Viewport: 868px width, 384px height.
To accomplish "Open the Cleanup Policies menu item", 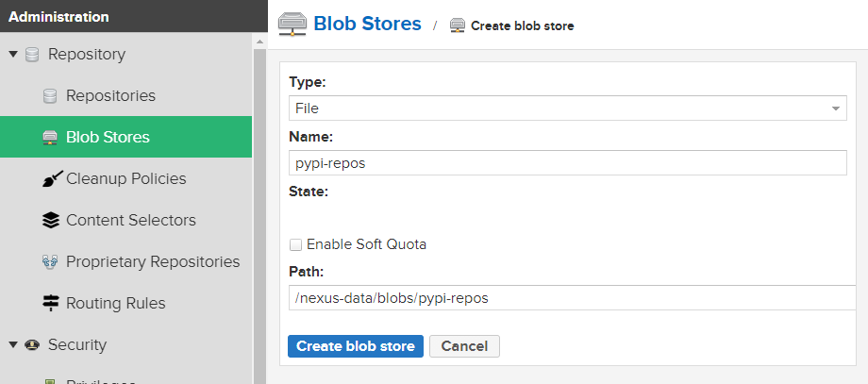I will click(125, 178).
